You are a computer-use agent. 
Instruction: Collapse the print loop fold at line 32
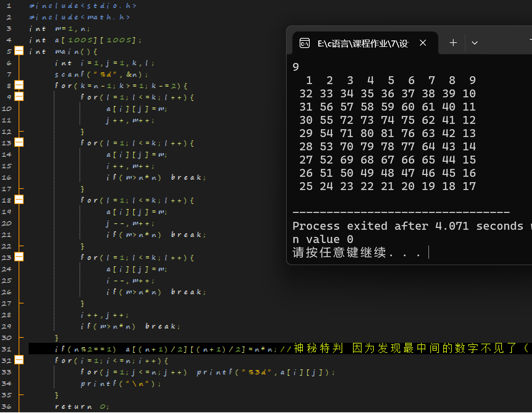point(19,360)
